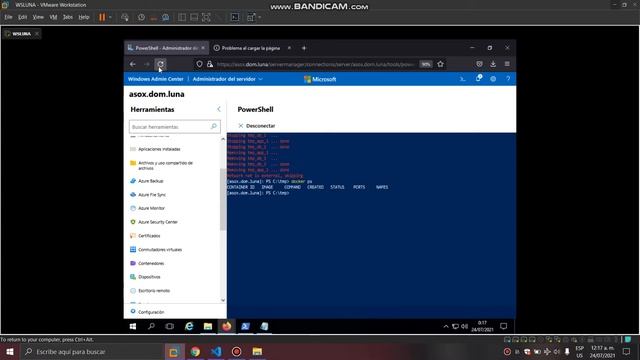Open Visual Studio Code on host taskbar
This screenshot has height=360, width=640.
tap(216, 351)
